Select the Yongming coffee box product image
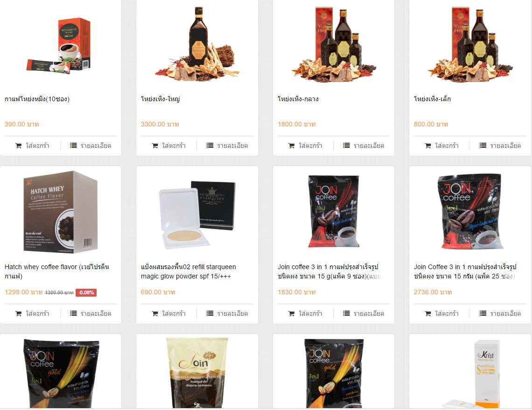 pos(59,45)
